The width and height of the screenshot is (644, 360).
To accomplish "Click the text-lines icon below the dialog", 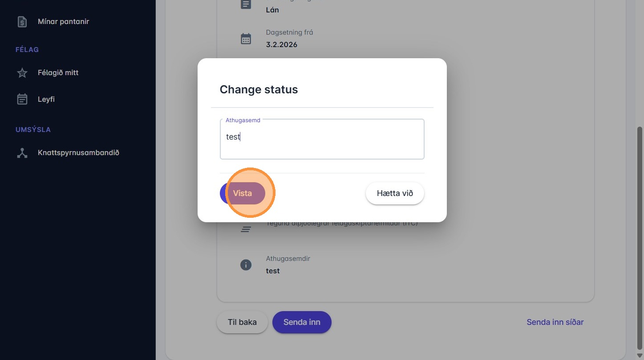I will (246, 229).
